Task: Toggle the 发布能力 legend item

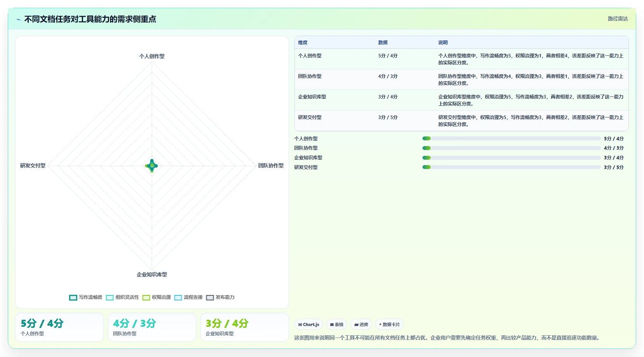Action: (220, 297)
